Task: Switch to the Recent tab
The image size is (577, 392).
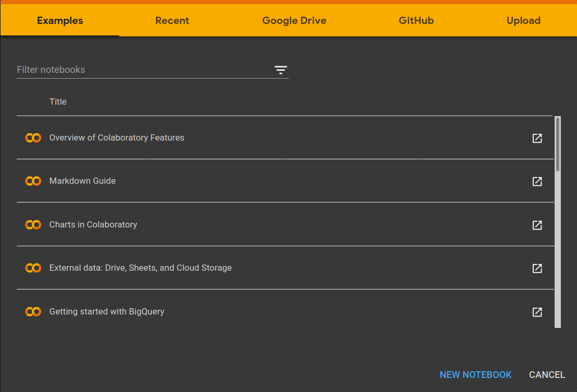Action: [x=172, y=21]
